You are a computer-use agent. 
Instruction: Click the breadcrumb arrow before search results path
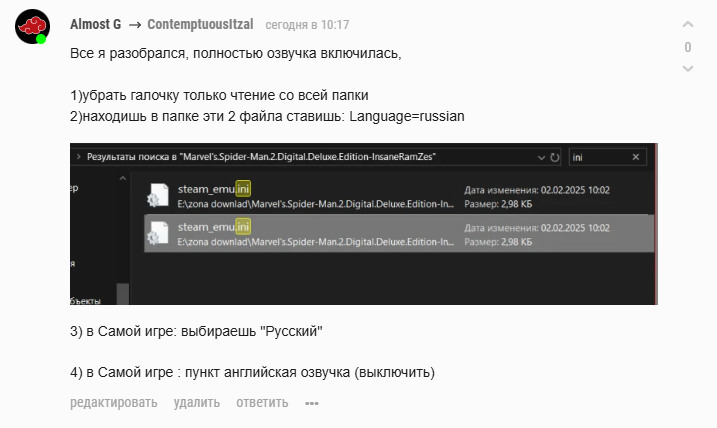(79, 157)
